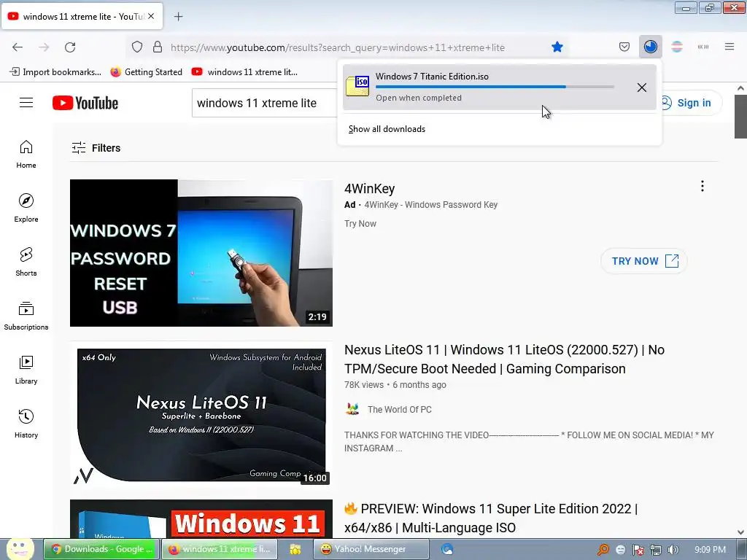Click the flag with red X tray icon

tap(638, 550)
